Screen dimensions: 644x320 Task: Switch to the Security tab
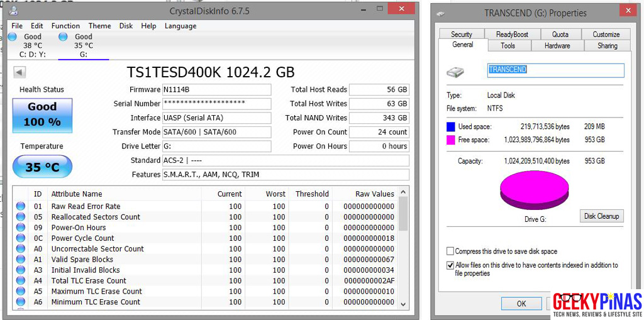coord(461,34)
